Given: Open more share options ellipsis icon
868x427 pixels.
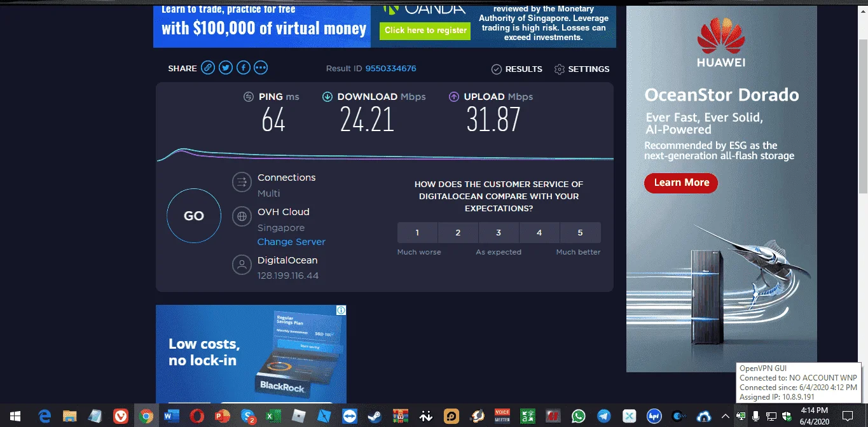Looking at the screenshot, I should tap(261, 68).
